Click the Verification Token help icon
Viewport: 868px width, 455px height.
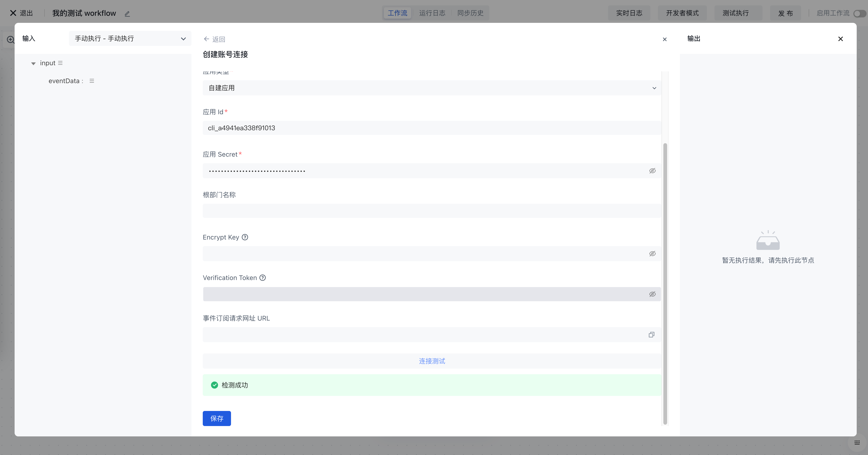coord(263,278)
